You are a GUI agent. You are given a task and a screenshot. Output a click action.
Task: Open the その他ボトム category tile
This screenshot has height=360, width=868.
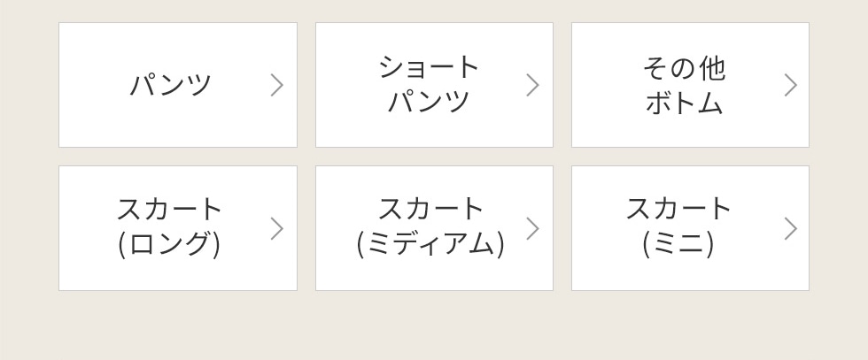click(690, 85)
